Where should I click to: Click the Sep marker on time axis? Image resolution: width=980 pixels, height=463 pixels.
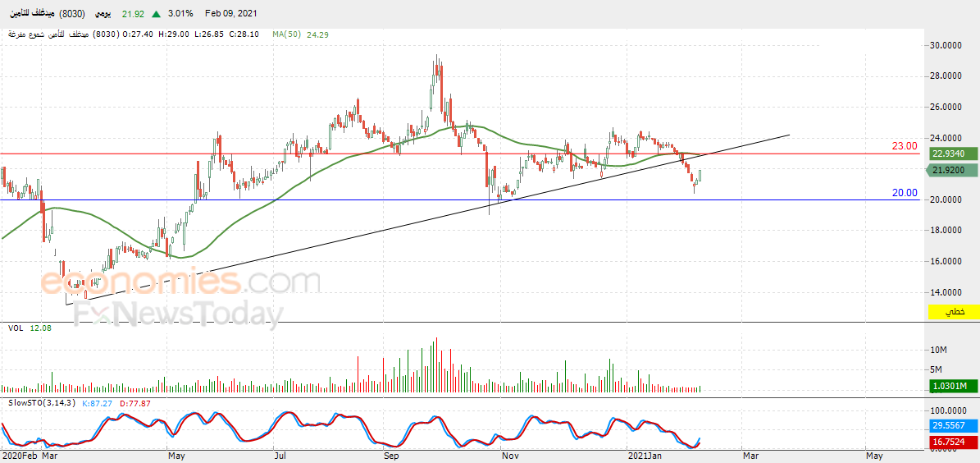point(392,456)
